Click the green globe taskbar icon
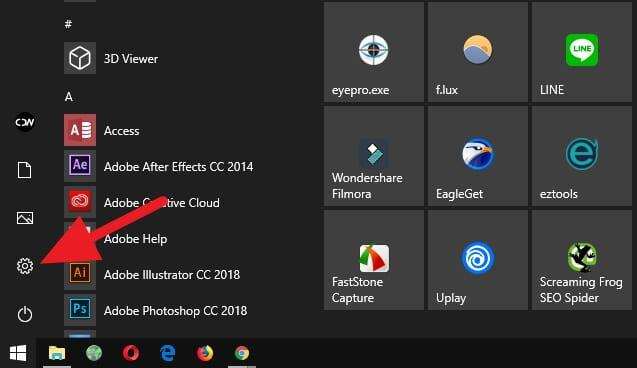Image resolution: width=637 pixels, height=368 pixels. [94, 353]
